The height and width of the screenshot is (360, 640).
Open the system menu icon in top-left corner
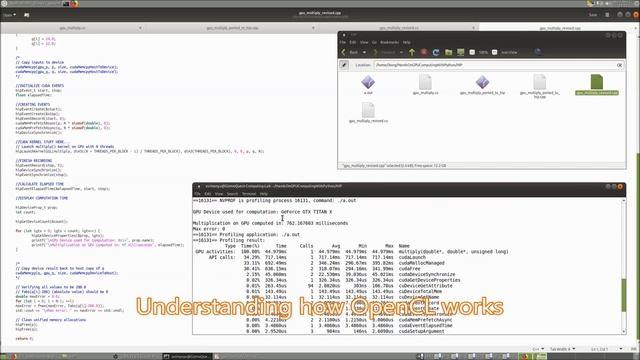pyautogui.click(x=4, y=4)
